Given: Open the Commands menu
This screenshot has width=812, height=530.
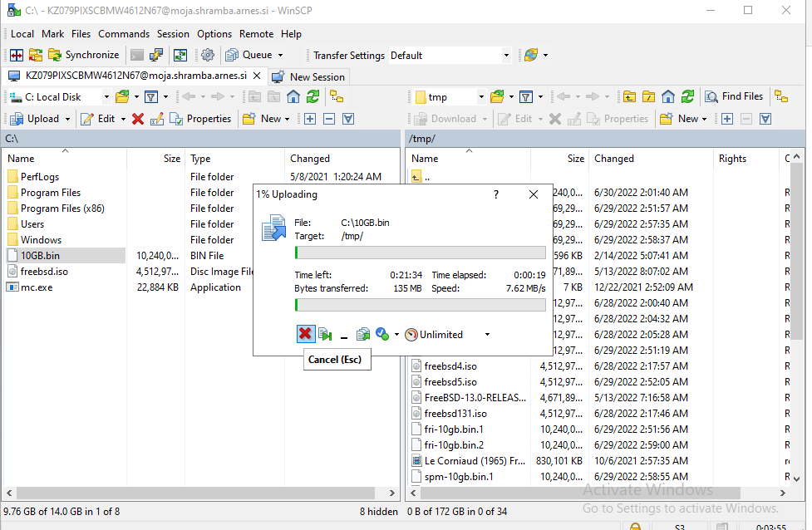Looking at the screenshot, I should (124, 34).
